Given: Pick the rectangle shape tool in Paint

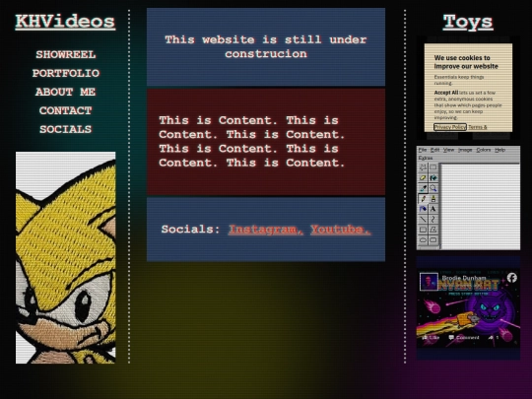Looking at the screenshot, I should pyautogui.click(x=423, y=230).
